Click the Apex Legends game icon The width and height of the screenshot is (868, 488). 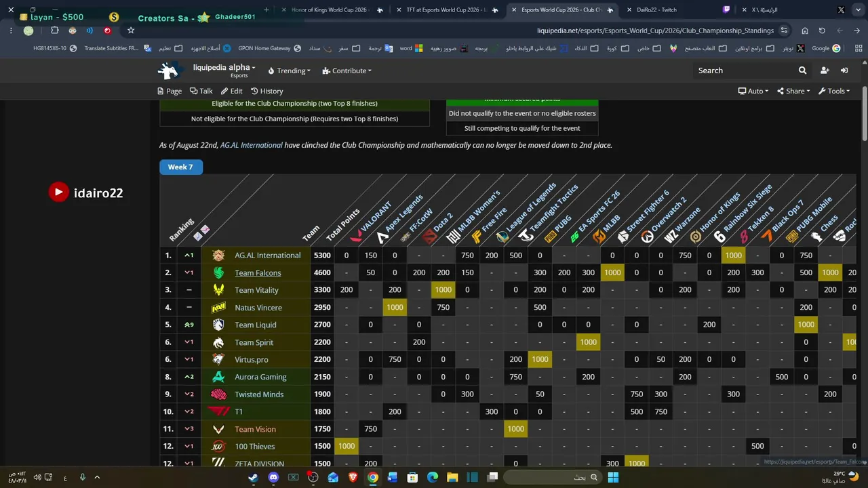pos(382,237)
